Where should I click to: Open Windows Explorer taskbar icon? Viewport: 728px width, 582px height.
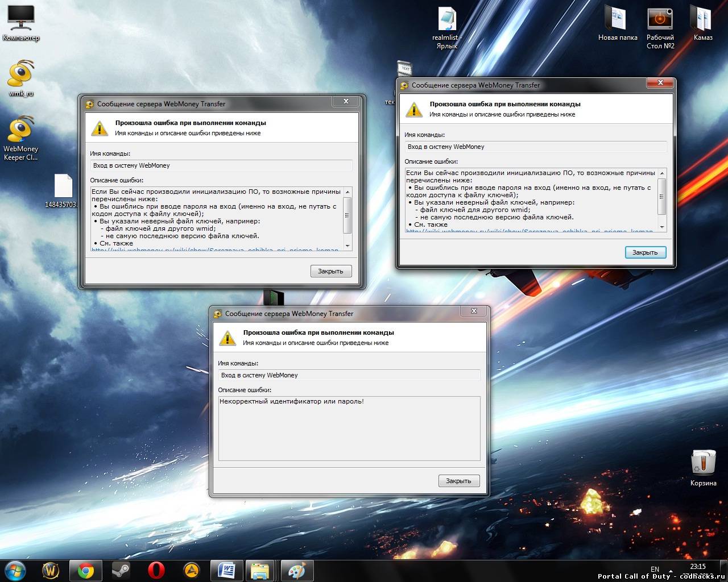click(260, 570)
